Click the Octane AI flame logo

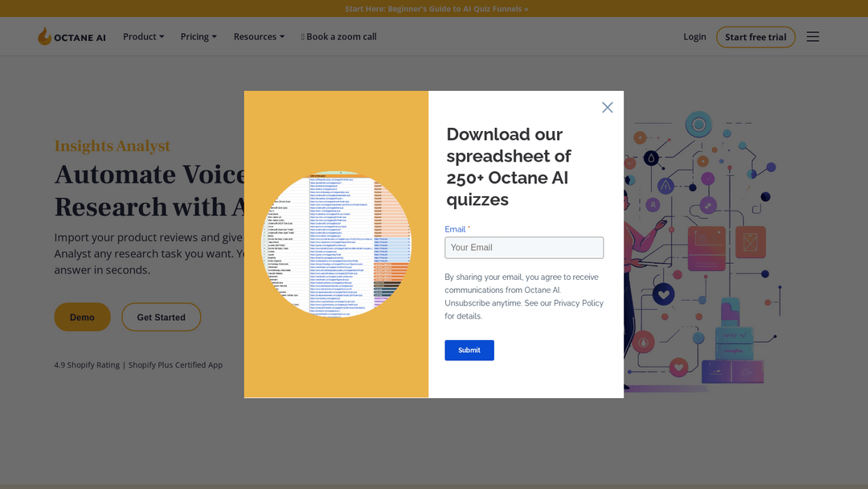44,37
